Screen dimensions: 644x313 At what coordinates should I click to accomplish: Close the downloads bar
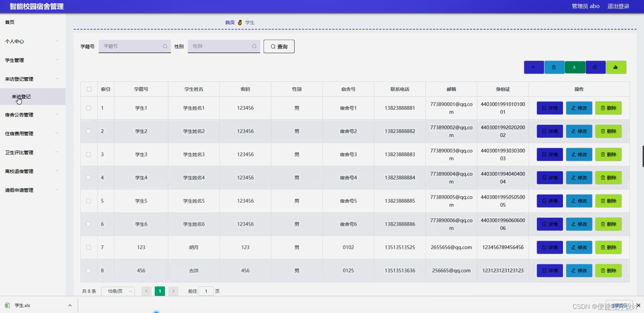(638, 305)
